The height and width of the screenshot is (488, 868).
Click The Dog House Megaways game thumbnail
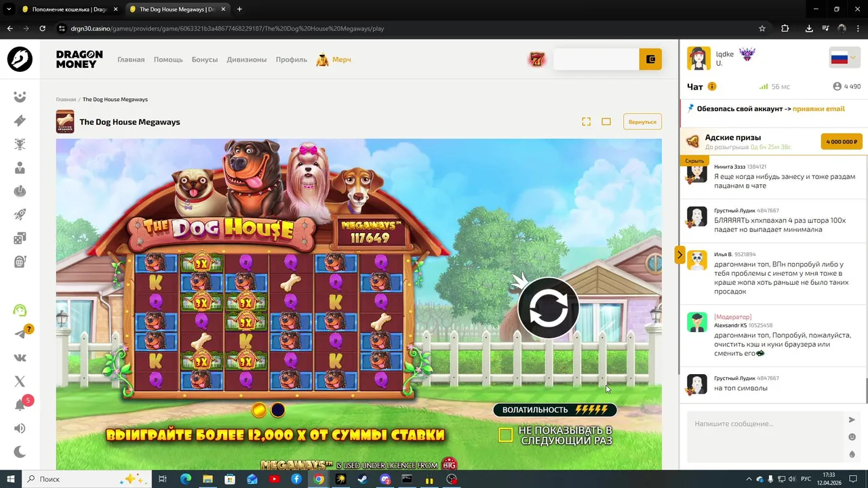(x=65, y=121)
